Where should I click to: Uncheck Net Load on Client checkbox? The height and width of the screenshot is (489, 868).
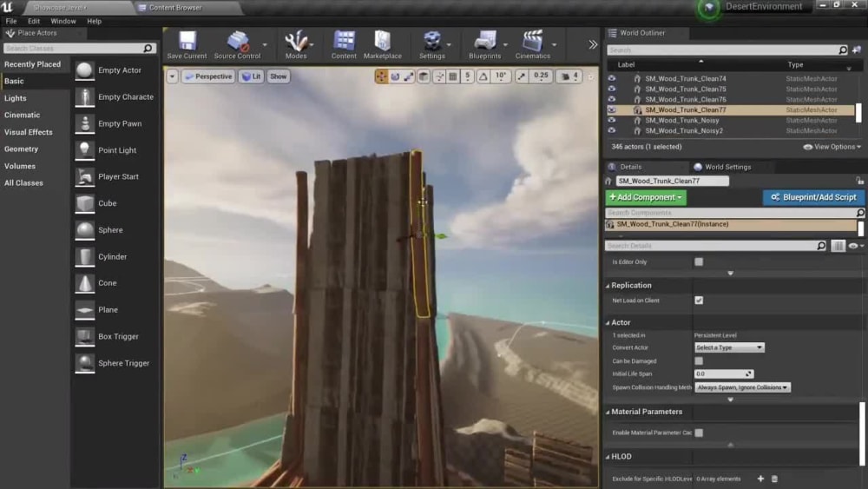click(699, 301)
